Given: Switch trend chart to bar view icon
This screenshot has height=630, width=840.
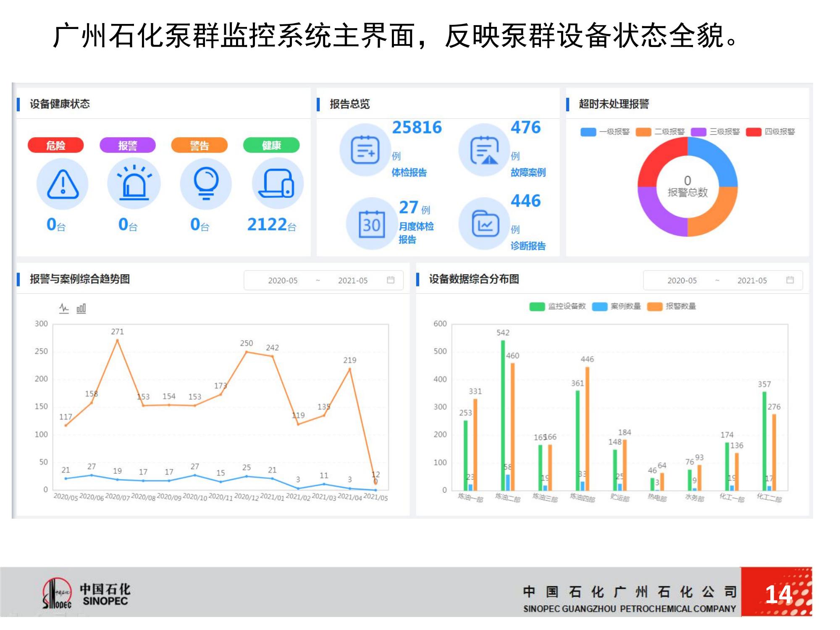Looking at the screenshot, I should 81,309.
